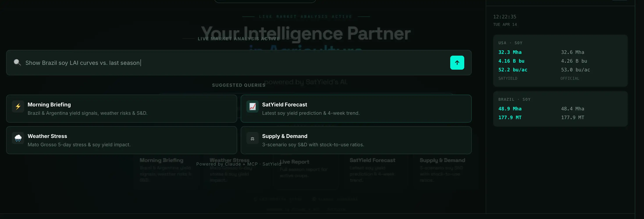Click the magnifying glass search icon
Image resolution: width=644 pixels, height=219 pixels.
[17, 62]
